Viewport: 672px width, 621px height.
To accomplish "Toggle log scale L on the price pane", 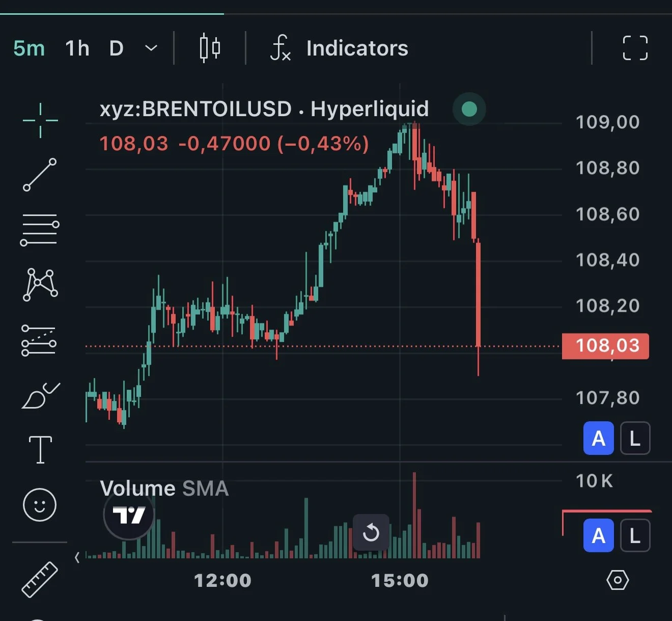I will [635, 438].
